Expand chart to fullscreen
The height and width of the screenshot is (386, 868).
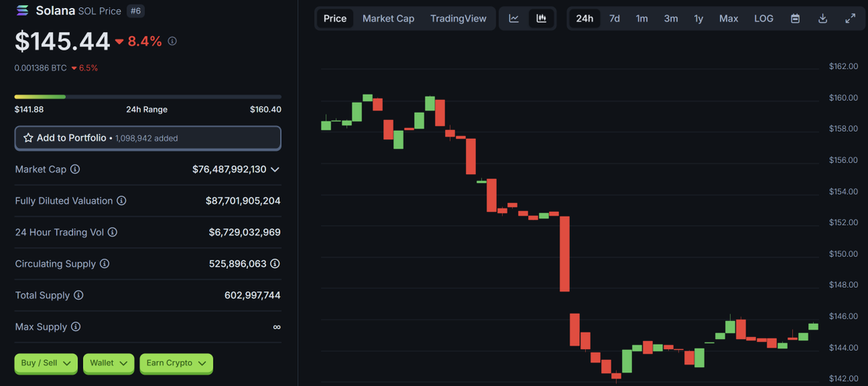coord(850,19)
